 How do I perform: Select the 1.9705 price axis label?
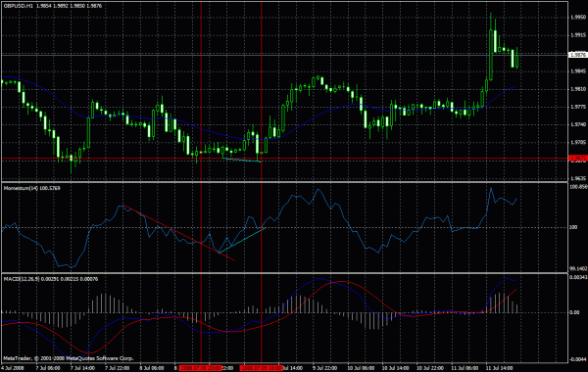click(x=578, y=143)
